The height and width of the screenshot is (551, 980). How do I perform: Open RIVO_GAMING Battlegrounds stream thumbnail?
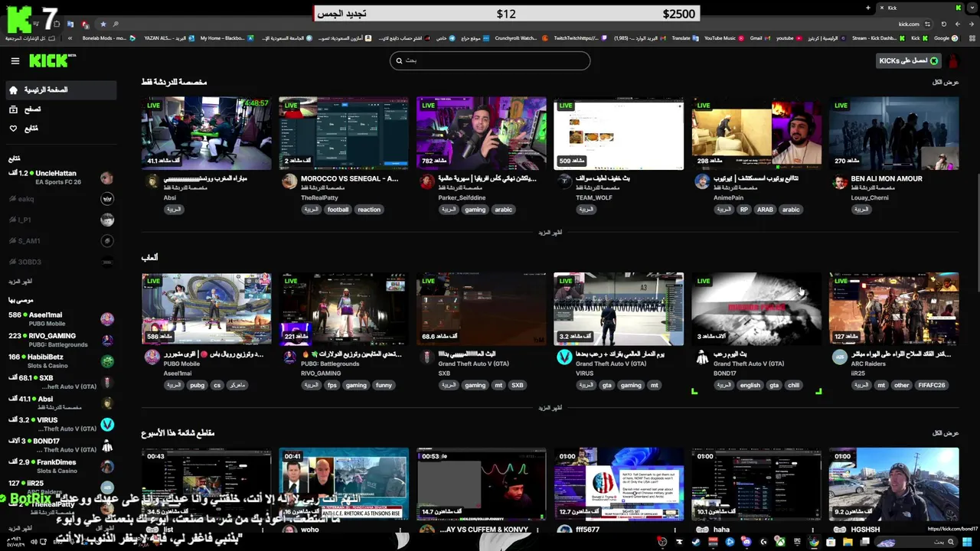344,309
